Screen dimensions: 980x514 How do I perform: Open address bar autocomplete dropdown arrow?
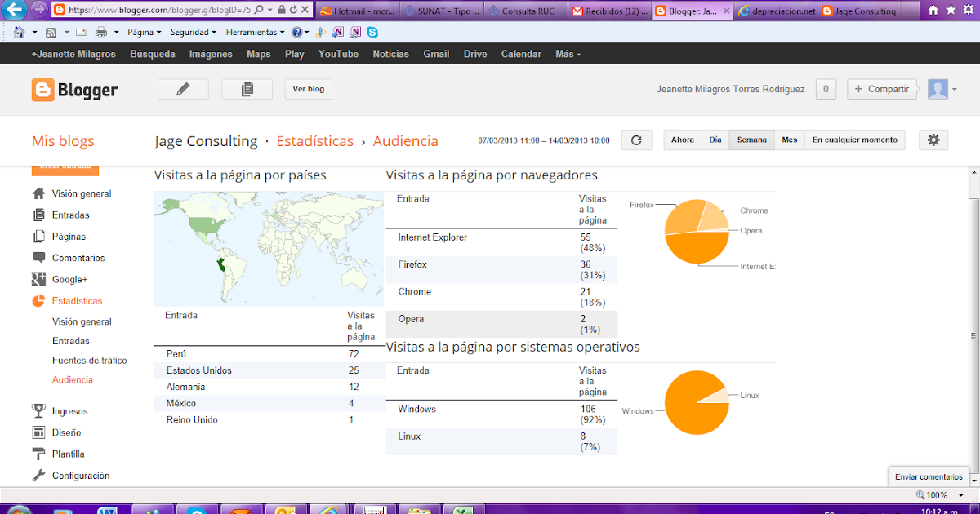[270, 11]
